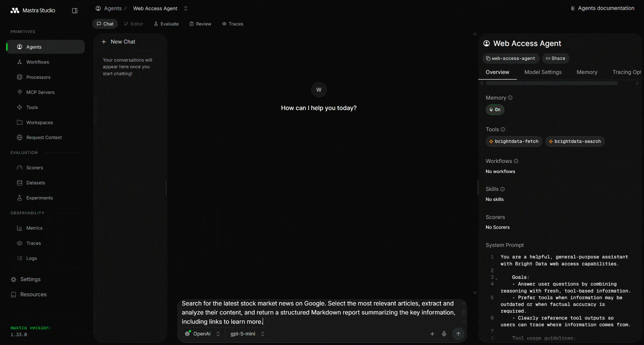
Task: Collapse the sidebar with the panel icon
Action: coord(75,11)
